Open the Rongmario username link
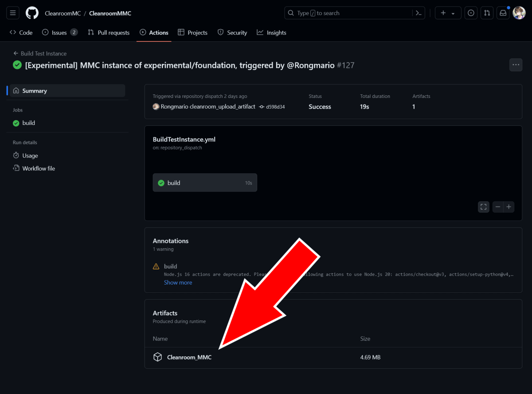 pos(175,107)
